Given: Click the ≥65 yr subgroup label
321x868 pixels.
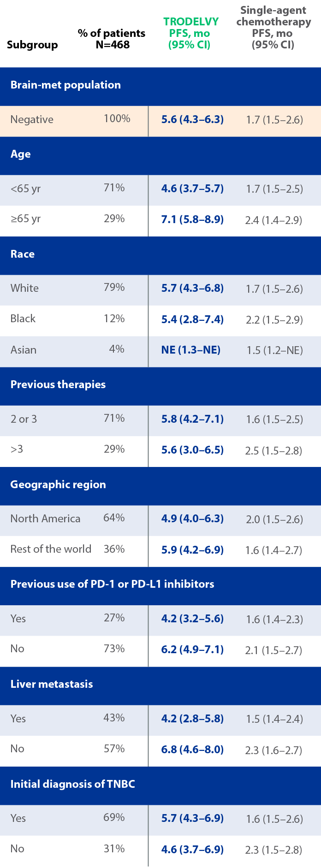Looking at the screenshot, I should coord(26,219).
